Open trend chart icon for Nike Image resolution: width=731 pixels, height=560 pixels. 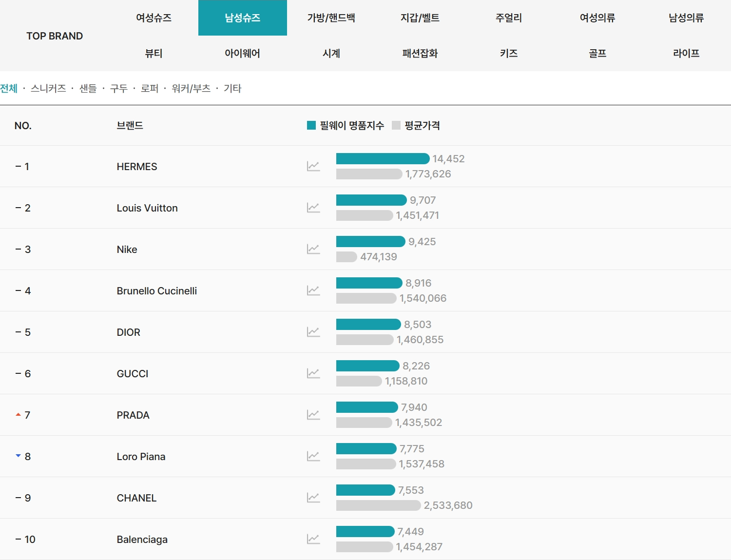[313, 249]
